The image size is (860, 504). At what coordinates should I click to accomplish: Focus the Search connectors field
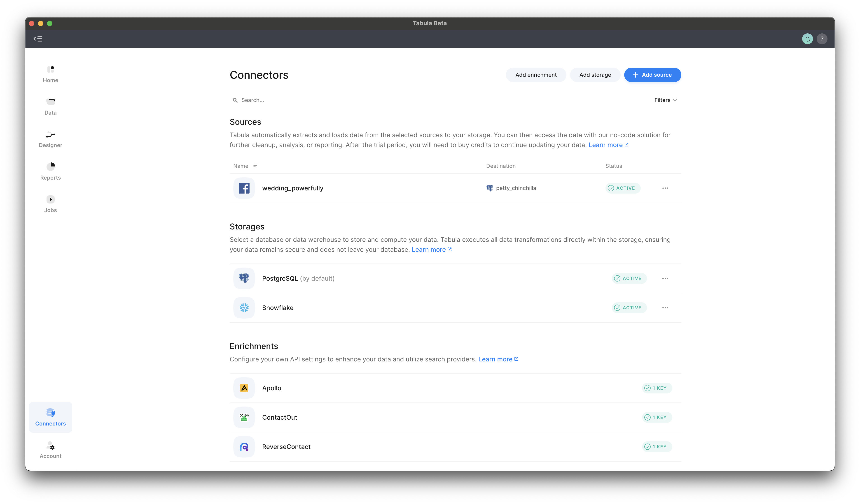pyautogui.click(x=341, y=100)
